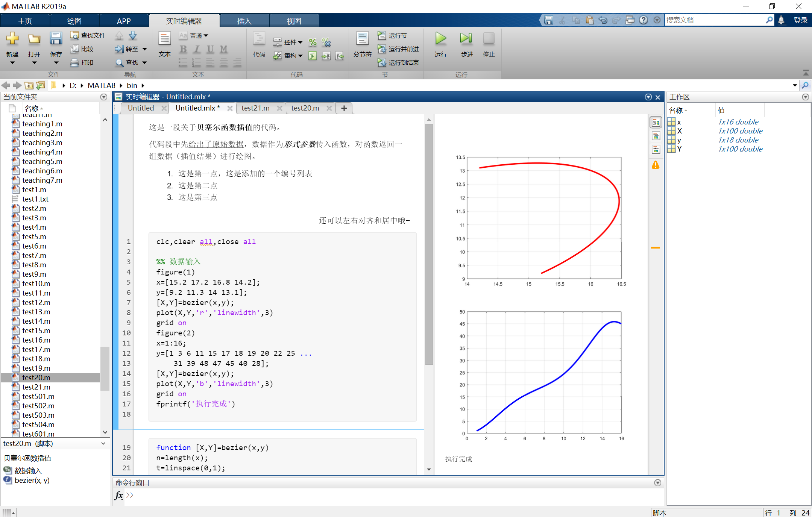The image size is (812, 517).
Task: Click the green Run (运行) button
Action: coord(440,39)
